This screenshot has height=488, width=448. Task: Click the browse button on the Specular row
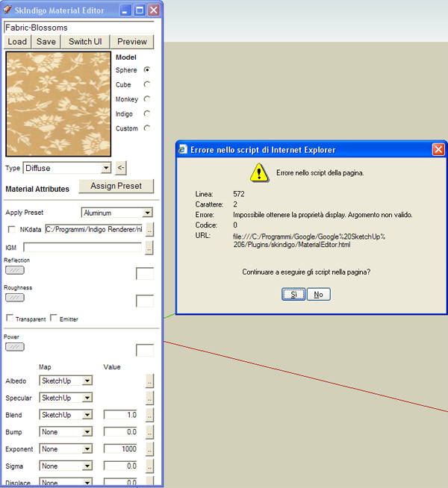point(149,398)
